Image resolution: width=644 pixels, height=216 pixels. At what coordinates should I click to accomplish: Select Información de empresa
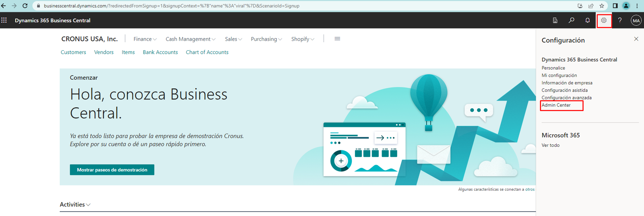567,83
